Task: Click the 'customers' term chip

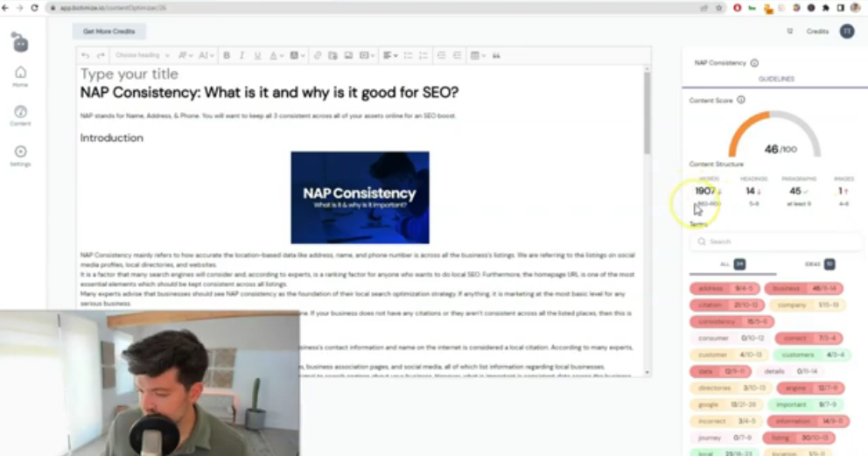Action: tap(812, 354)
